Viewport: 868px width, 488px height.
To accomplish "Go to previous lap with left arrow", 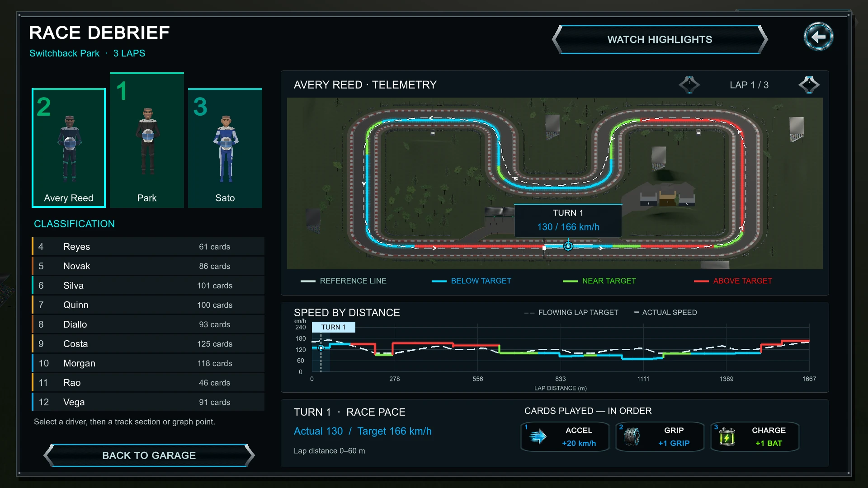I will point(689,85).
